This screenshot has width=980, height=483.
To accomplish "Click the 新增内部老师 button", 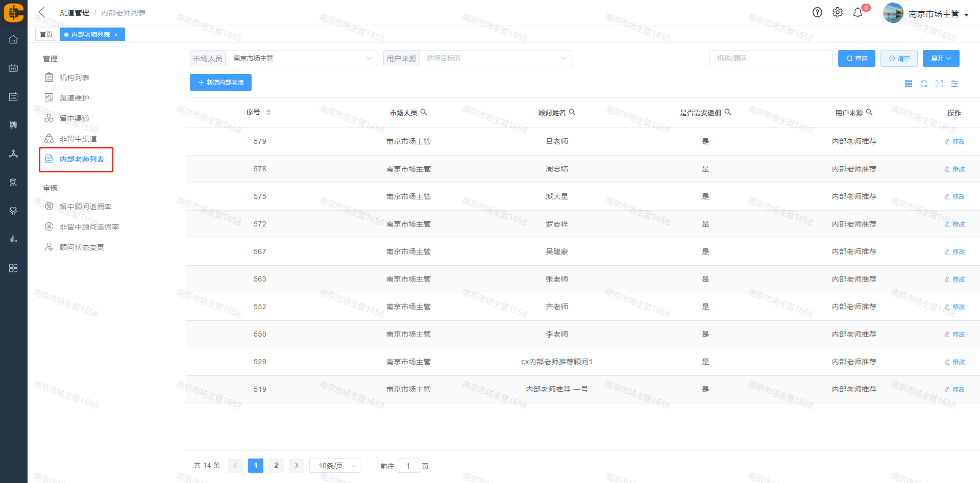I will pyautogui.click(x=220, y=82).
